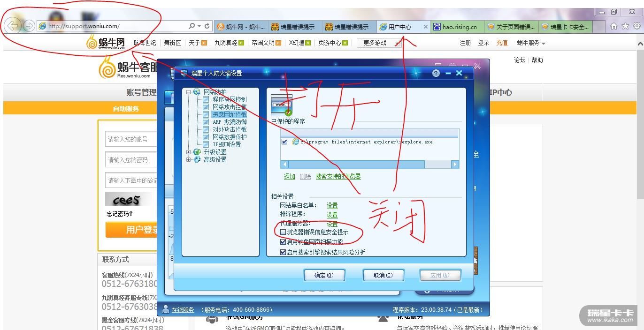Collapse the 网络防护 tree node

point(189,92)
